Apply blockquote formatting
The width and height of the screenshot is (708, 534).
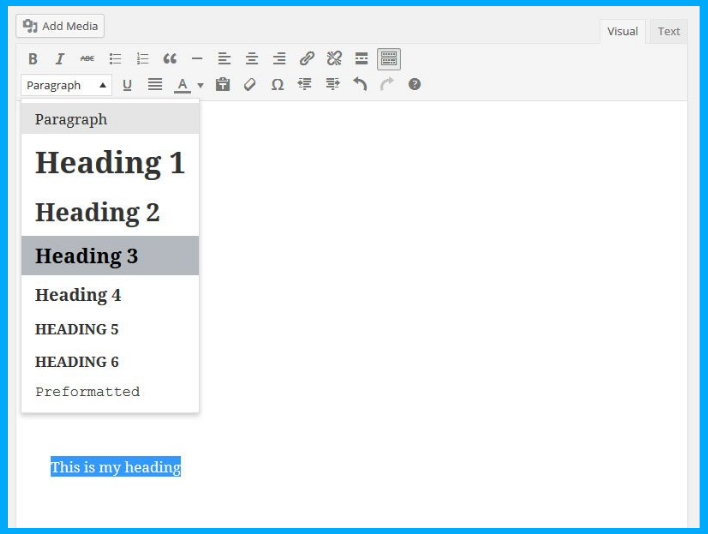(170, 59)
